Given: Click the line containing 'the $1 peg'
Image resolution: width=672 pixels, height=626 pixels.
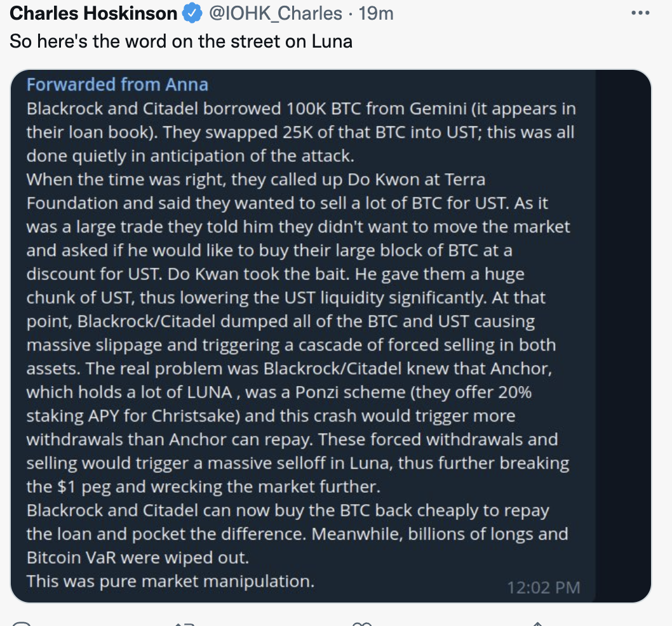Looking at the screenshot, I should [204, 487].
